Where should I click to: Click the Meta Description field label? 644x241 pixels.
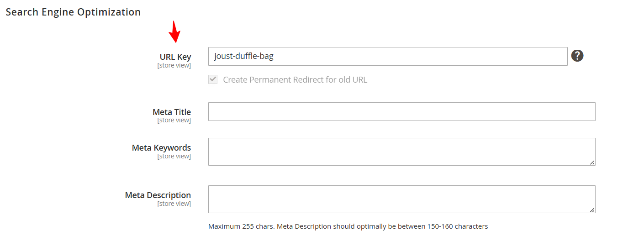158,195
